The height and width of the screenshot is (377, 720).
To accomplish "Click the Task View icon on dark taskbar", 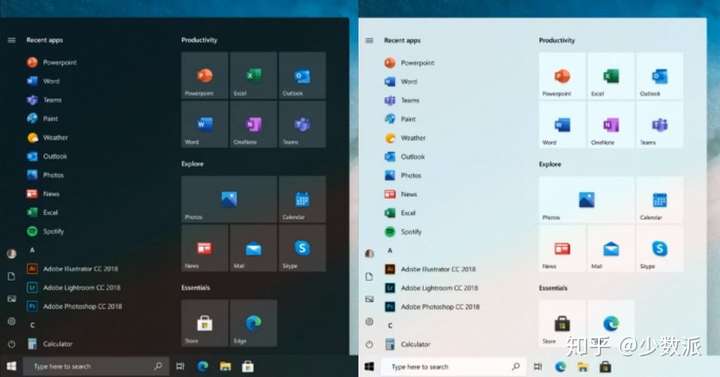I will [x=180, y=366].
